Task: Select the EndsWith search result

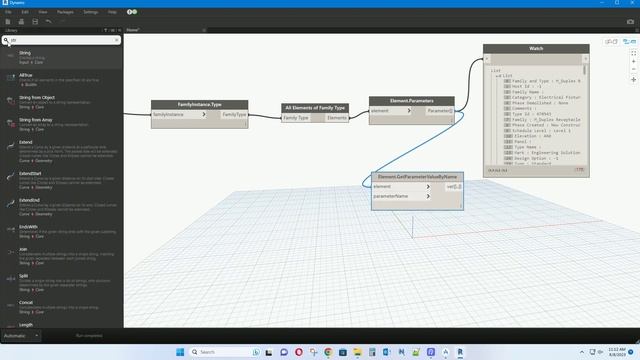Action: coord(61,231)
